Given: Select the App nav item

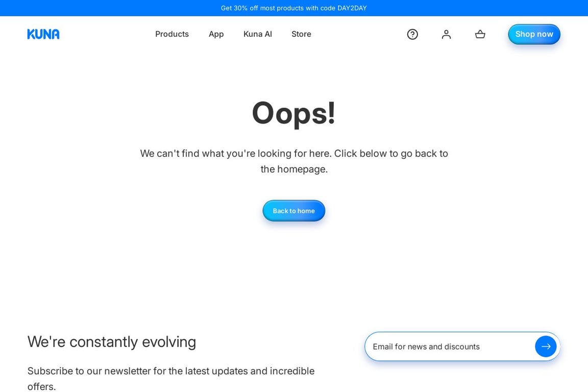Looking at the screenshot, I should 216,34.
